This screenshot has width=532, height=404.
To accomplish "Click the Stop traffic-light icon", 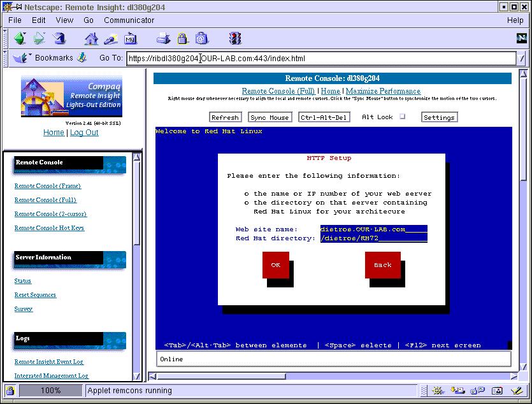I will tap(236, 38).
